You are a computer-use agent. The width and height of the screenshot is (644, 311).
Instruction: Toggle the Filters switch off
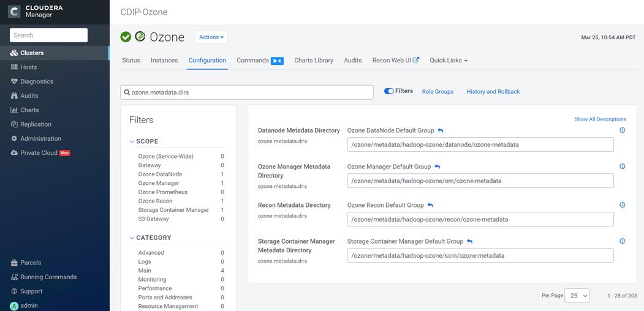[x=388, y=91]
